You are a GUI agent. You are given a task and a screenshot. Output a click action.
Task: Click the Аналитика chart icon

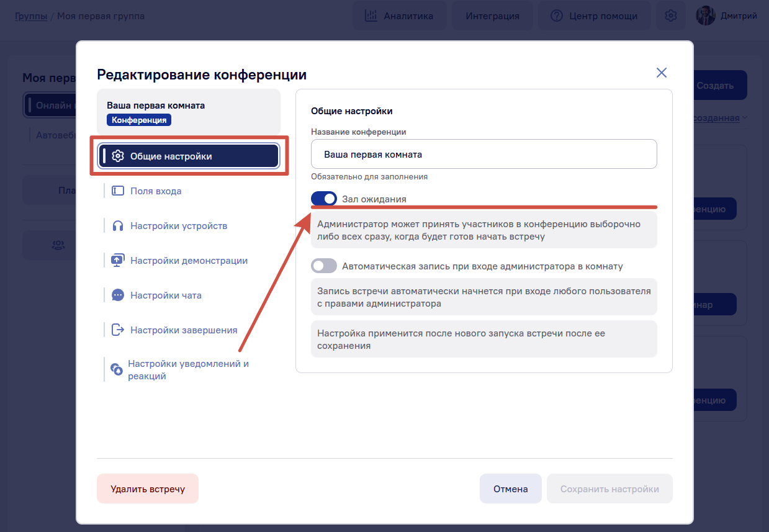pyautogui.click(x=371, y=16)
